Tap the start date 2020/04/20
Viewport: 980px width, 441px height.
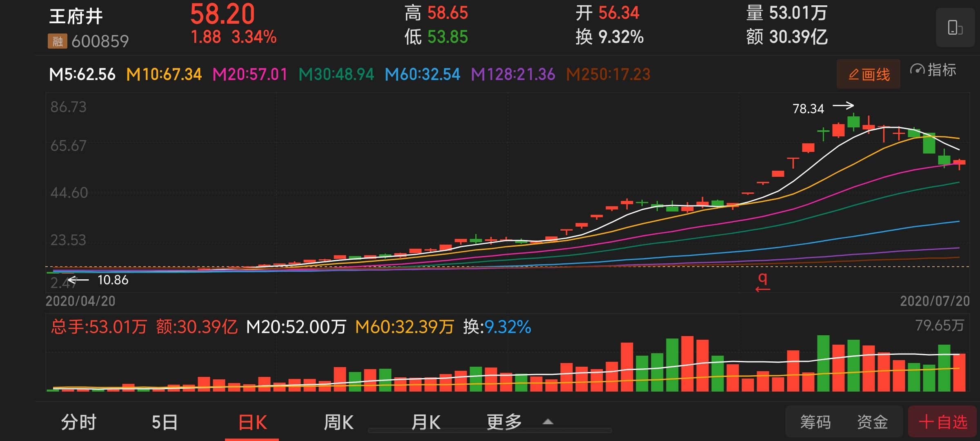tap(80, 301)
